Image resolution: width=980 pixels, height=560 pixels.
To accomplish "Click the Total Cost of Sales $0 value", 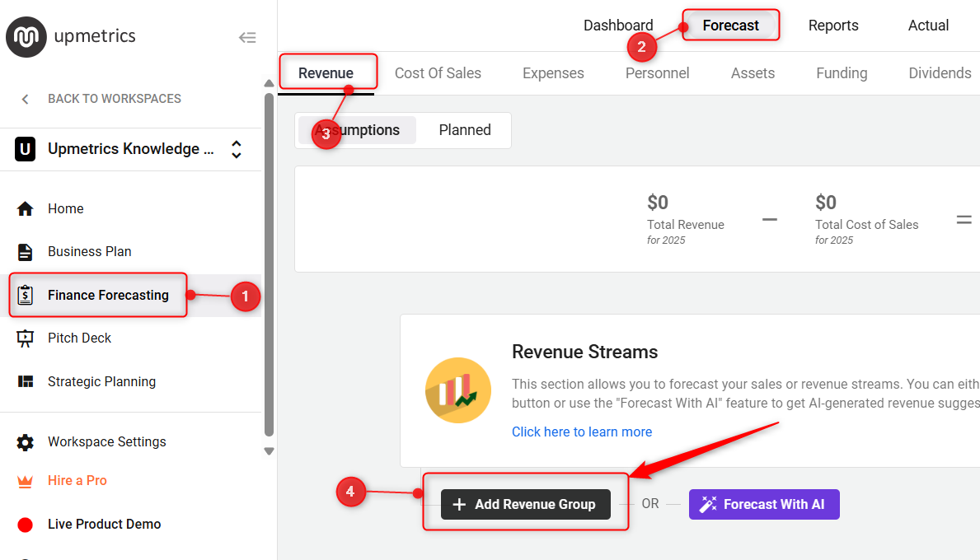I will [x=826, y=203].
